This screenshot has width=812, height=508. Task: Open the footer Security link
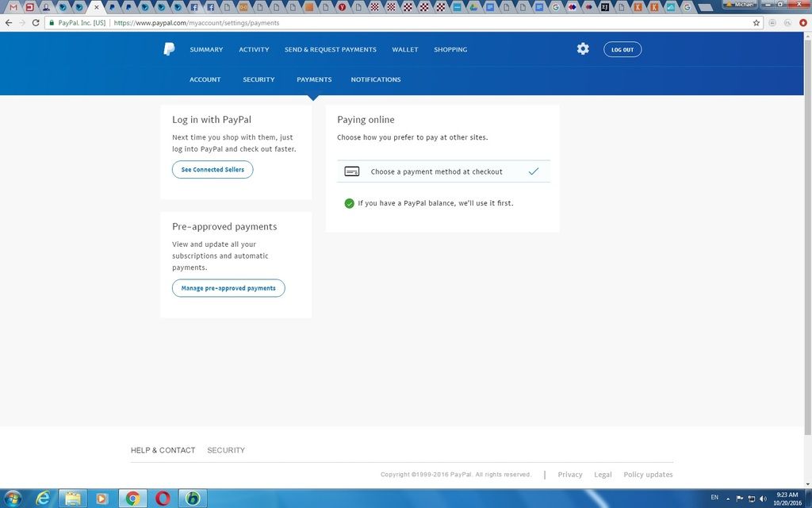coord(226,451)
